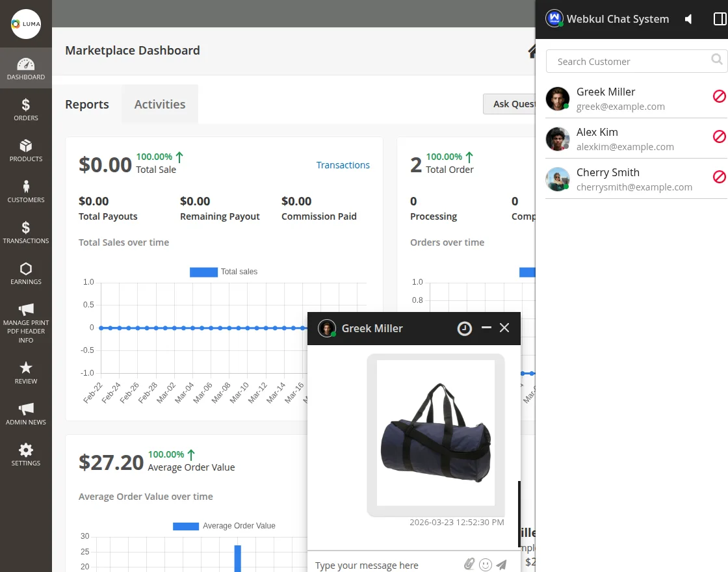The image size is (728, 572).
Task: Open Orders in sidebar
Action: click(x=26, y=110)
